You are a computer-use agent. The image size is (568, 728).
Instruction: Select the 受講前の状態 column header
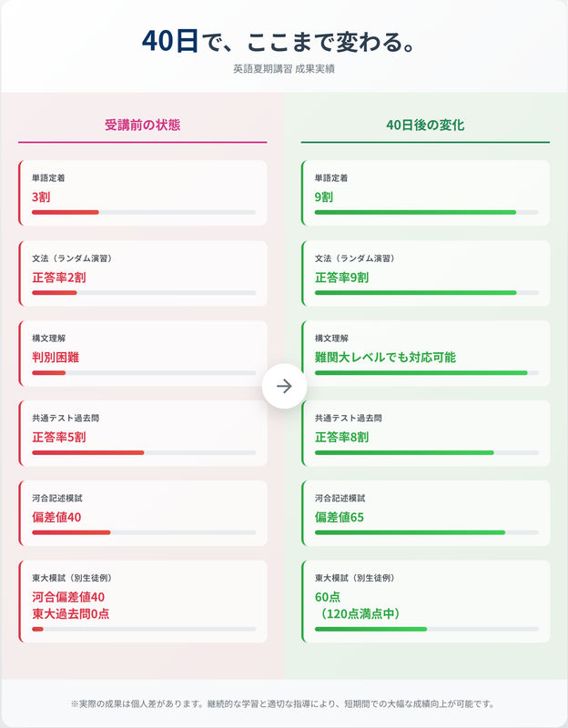point(142,125)
